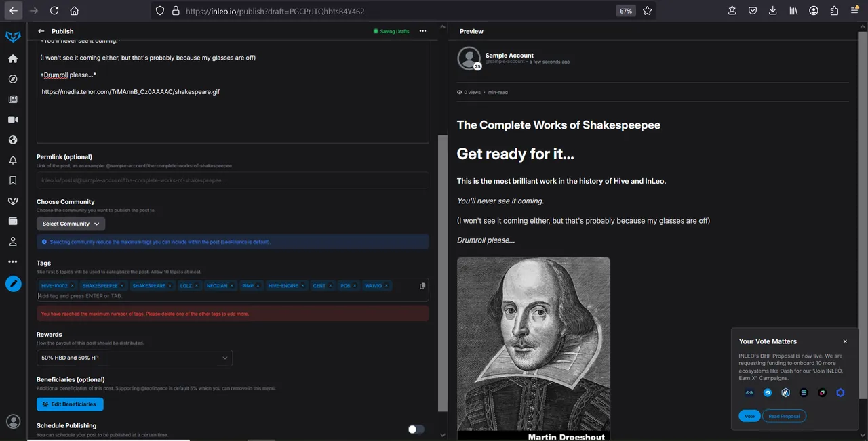
Task: Open the three-dot More item in sidebar
Action: (x=13, y=261)
